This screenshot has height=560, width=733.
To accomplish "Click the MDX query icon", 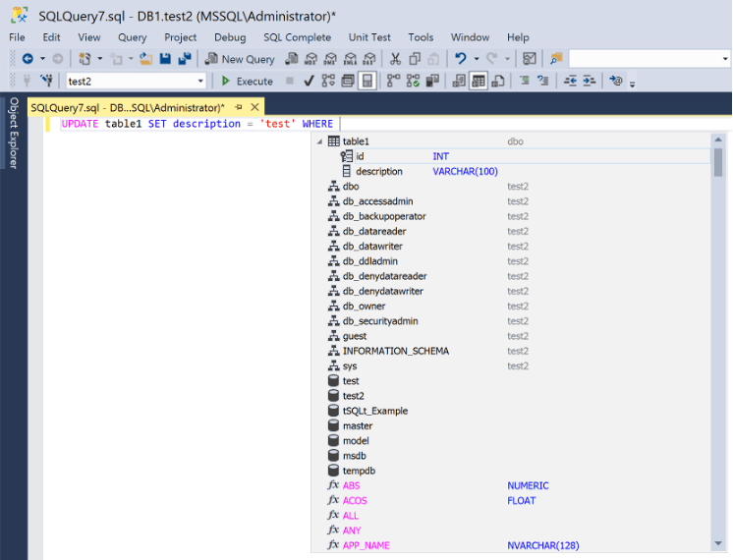I will 310,58.
